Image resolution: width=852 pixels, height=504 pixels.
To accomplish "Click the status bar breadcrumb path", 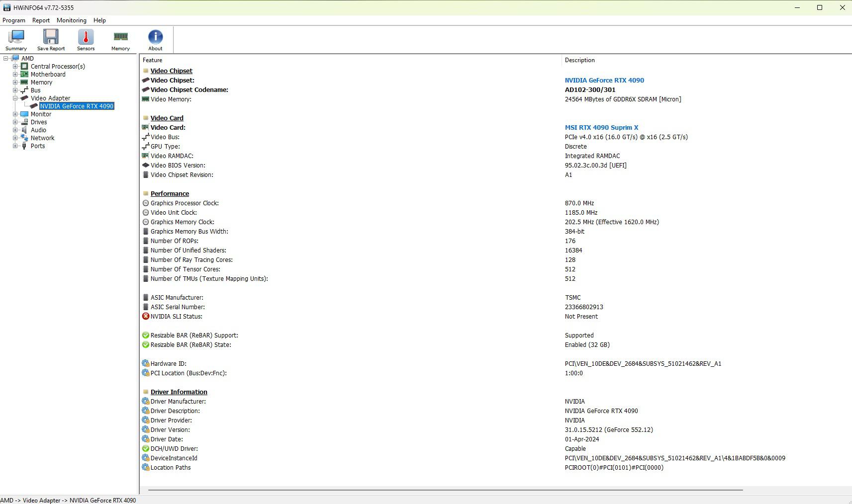I will pyautogui.click(x=68, y=500).
